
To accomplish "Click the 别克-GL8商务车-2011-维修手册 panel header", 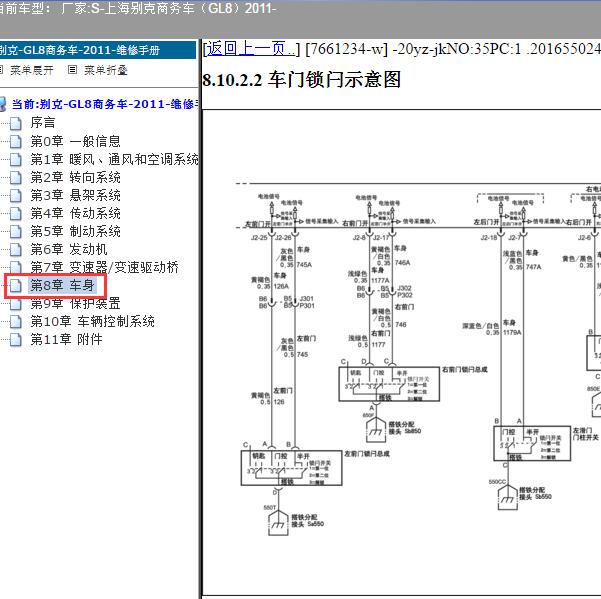I will pos(98,50).
